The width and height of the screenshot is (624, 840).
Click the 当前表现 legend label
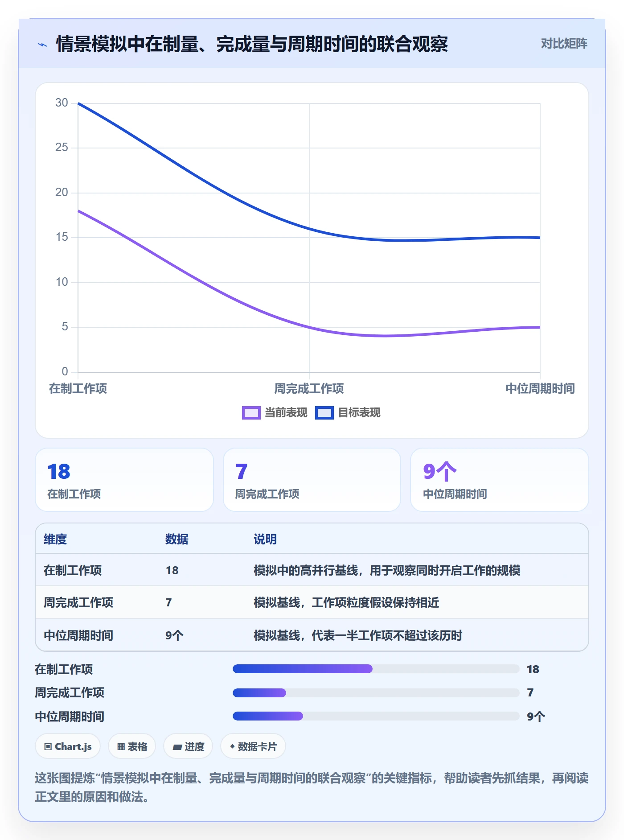(x=286, y=413)
